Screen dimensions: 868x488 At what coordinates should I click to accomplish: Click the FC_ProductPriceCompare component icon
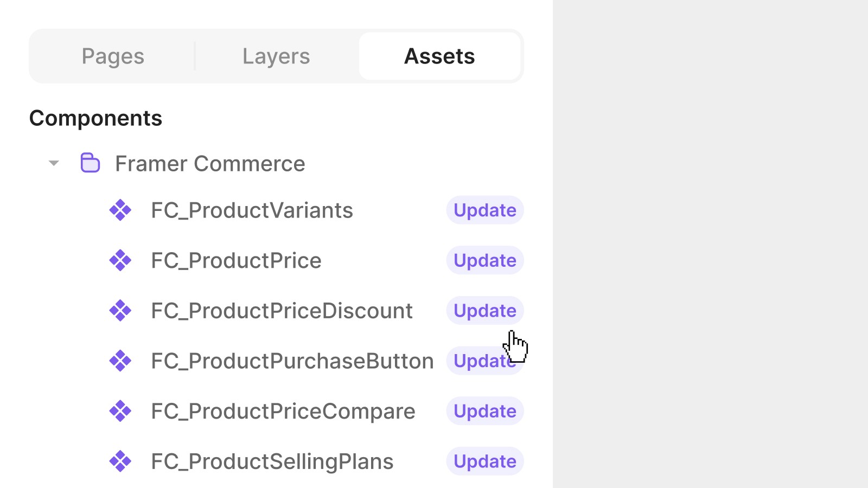click(x=120, y=411)
